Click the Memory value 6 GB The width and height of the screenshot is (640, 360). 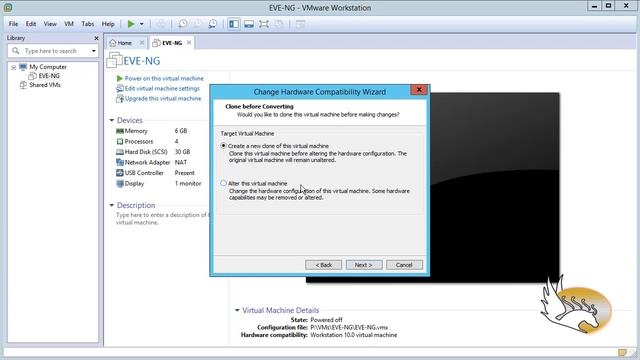(x=181, y=131)
